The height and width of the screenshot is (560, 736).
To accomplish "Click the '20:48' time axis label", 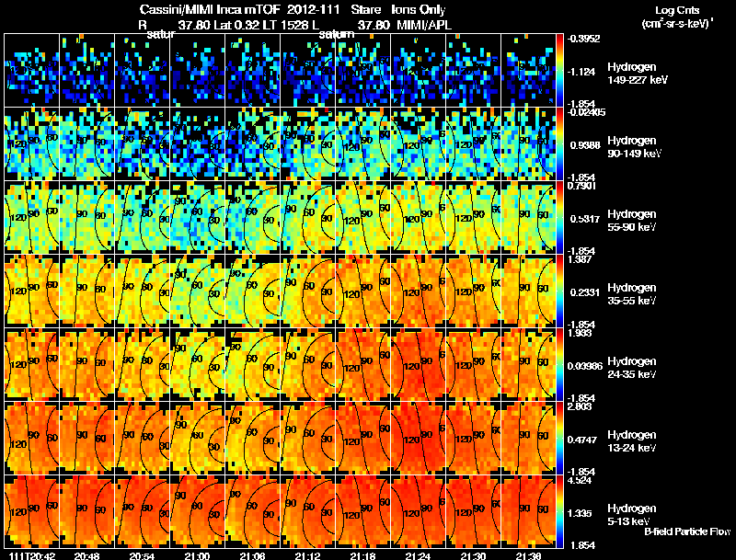I will coord(86,555).
